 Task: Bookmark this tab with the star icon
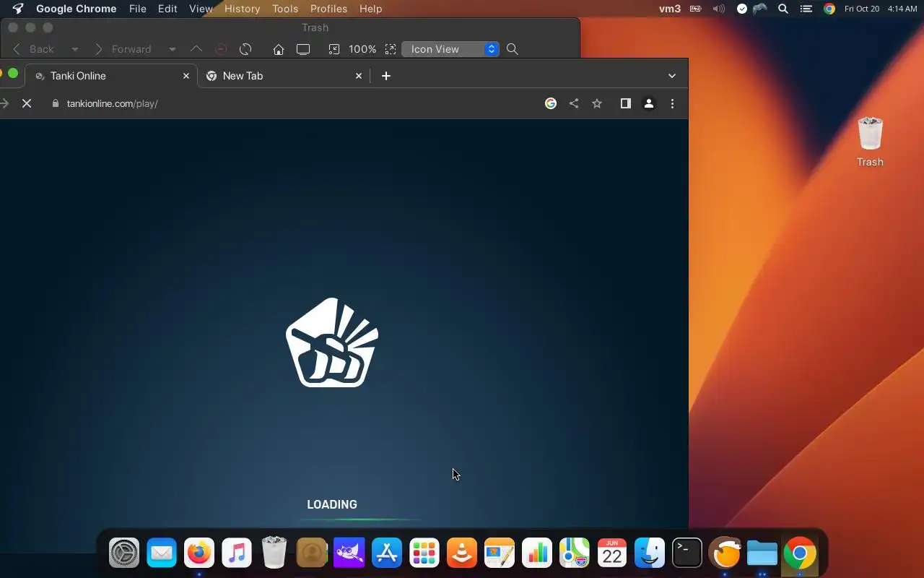[x=597, y=103]
